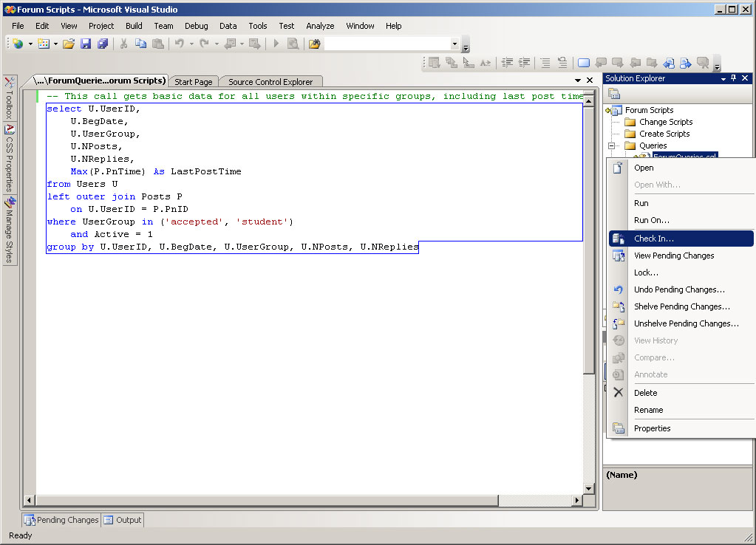
Task: Click the blue Next Bookmark in Document icon
Action: (x=686, y=63)
